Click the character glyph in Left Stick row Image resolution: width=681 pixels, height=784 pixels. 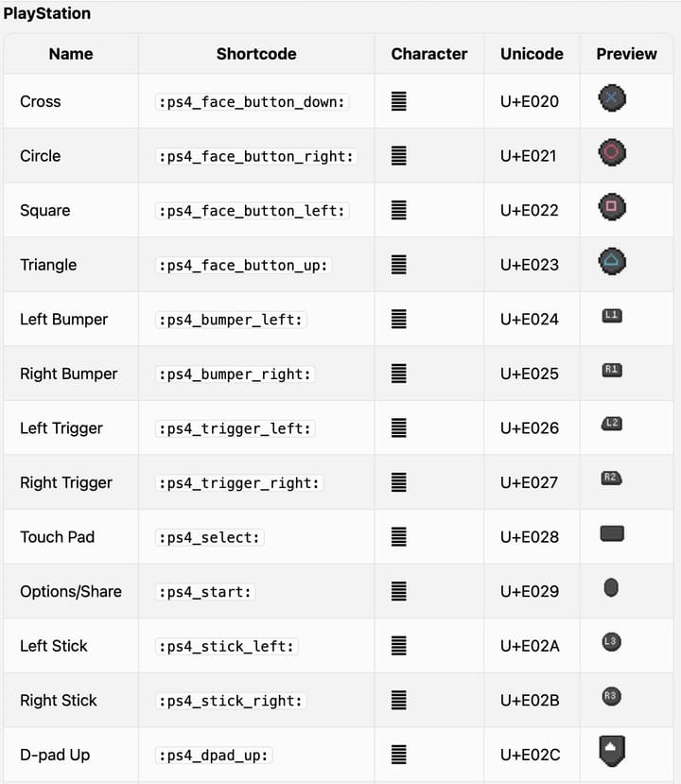pos(399,646)
